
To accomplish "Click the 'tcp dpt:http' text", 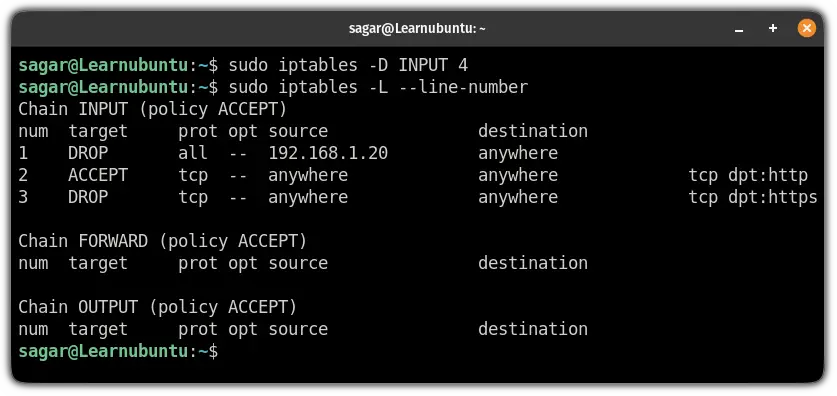I will (748, 175).
